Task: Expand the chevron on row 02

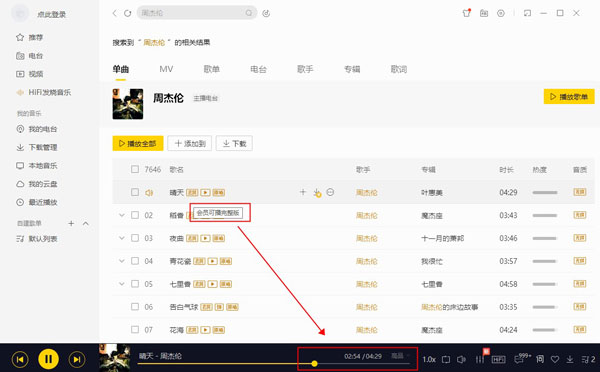Action: [x=121, y=215]
